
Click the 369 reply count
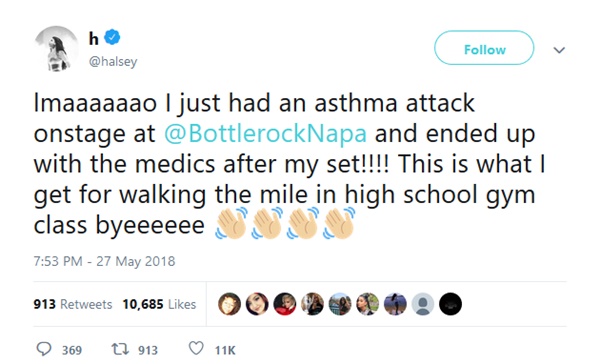72,350
